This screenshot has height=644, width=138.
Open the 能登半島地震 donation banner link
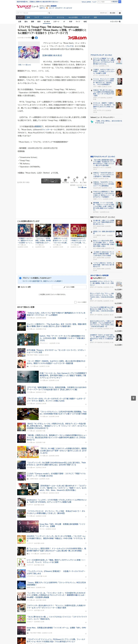tap(38, 2)
